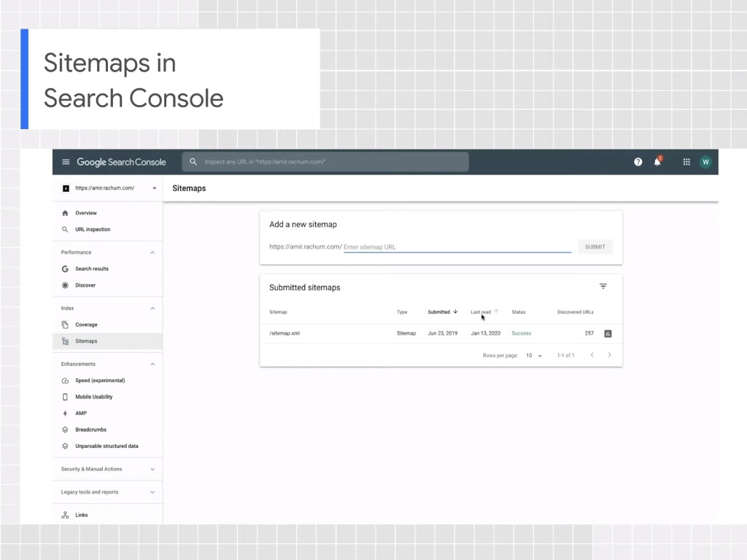Open the /sitemap.xml entry

coord(285,333)
